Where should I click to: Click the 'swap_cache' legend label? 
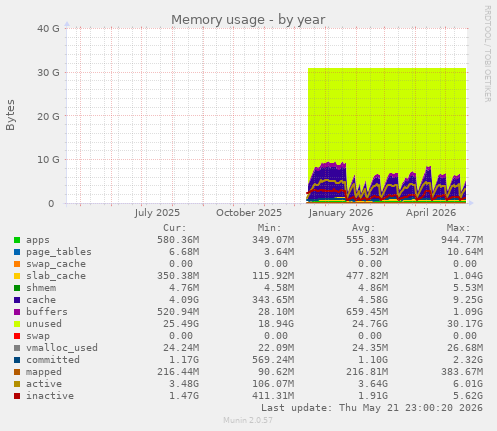(x=56, y=264)
